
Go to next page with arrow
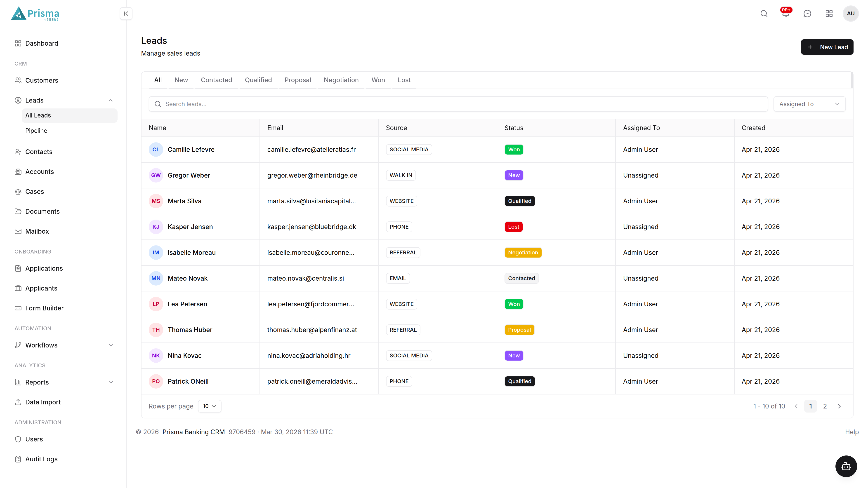click(839, 406)
